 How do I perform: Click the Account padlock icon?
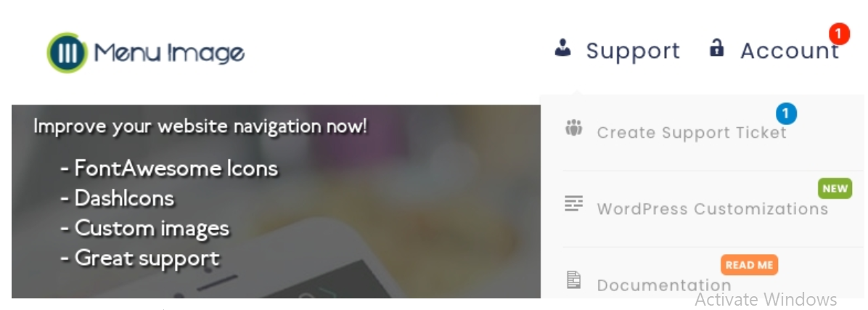pos(716,48)
